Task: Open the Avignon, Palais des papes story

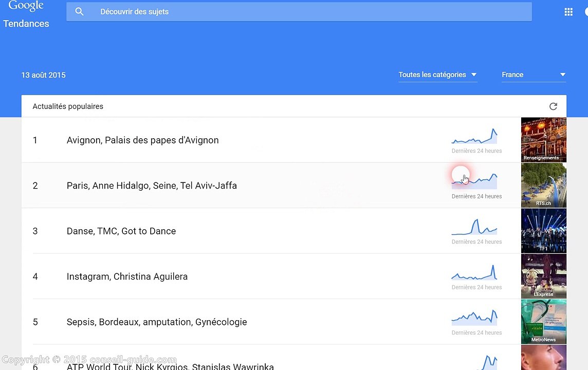Action: tap(142, 140)
